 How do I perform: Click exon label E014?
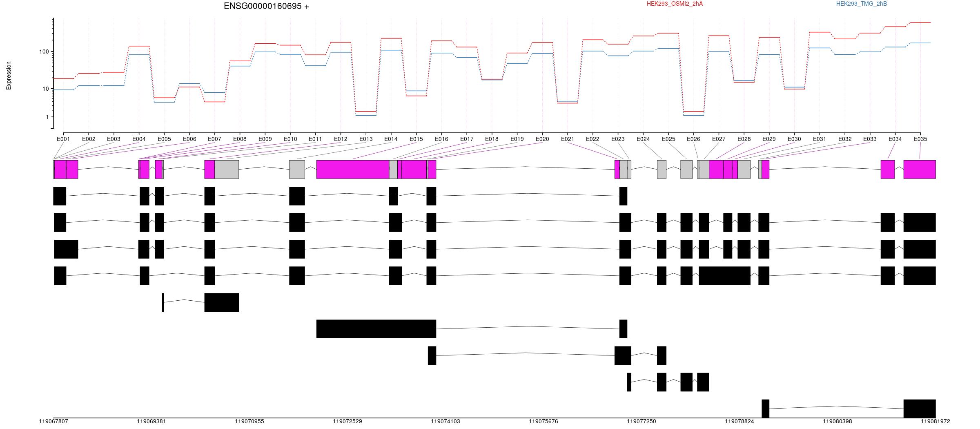coord(391,139)
